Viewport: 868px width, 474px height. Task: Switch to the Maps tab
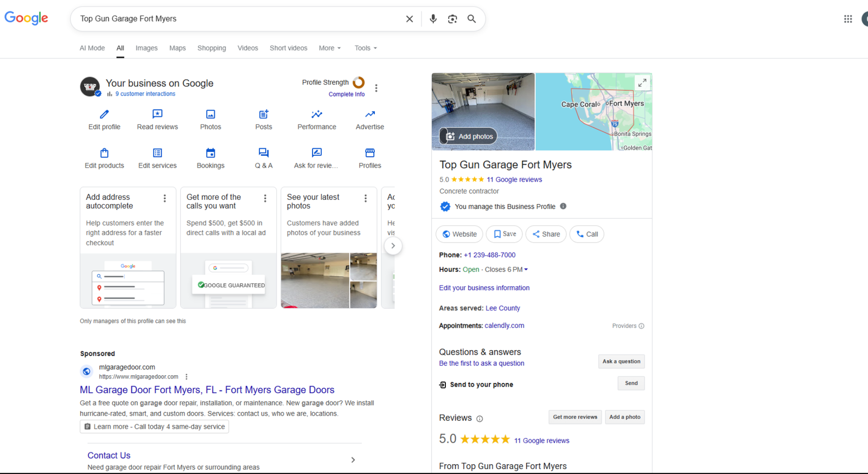point(177,48)
